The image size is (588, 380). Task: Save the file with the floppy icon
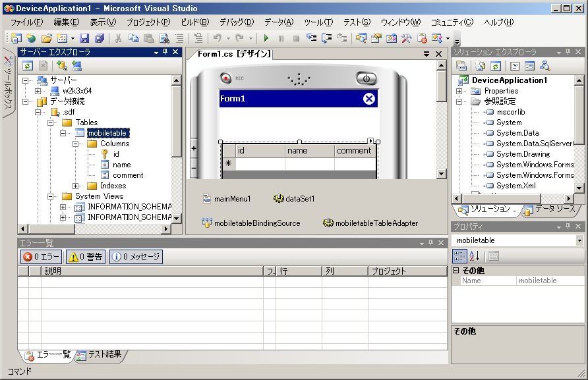(x=84, y=38)
